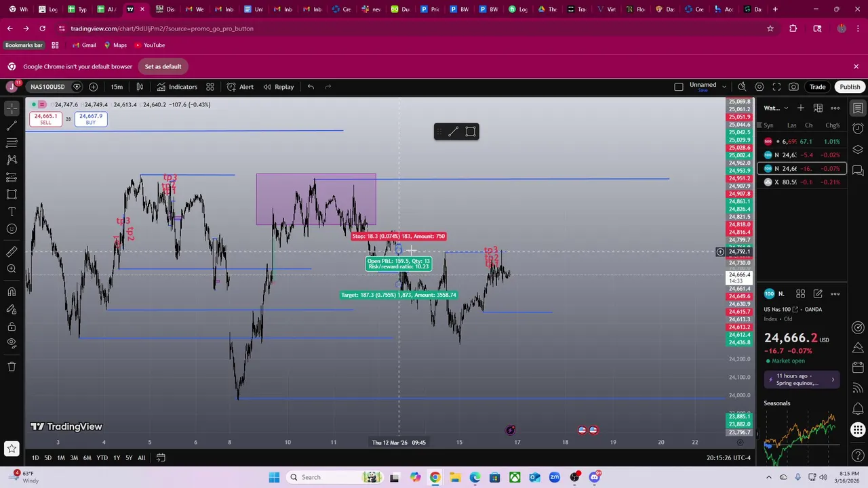The height and width of the screenshot is (488, 868).
Task: Start bar Replay mode
Action: tap(278, 87)
